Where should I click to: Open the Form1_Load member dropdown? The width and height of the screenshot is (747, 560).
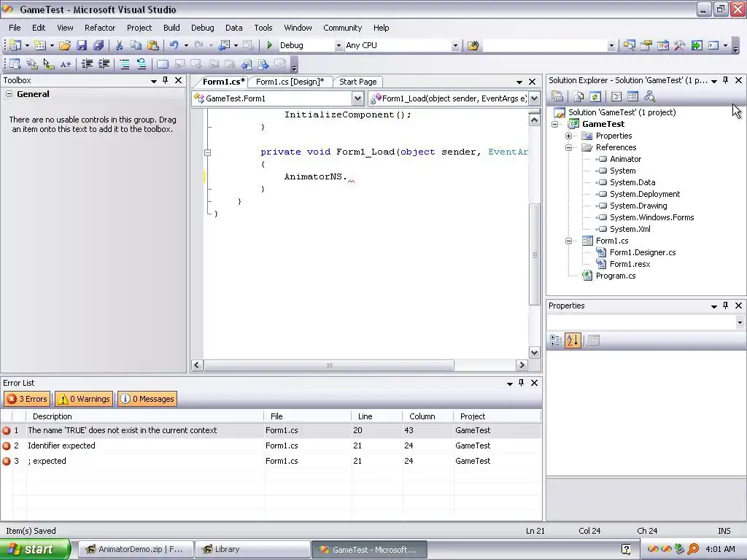535,98
